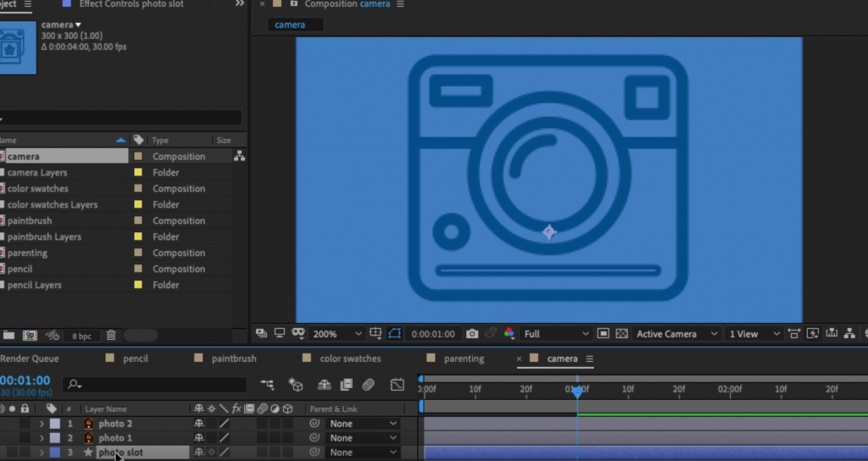Image resolution: width=868 pixels, height=461 pixels.
Task: Open Parent dropdown for photo 1
Action: pyautogui.click(x=363, y=438)
